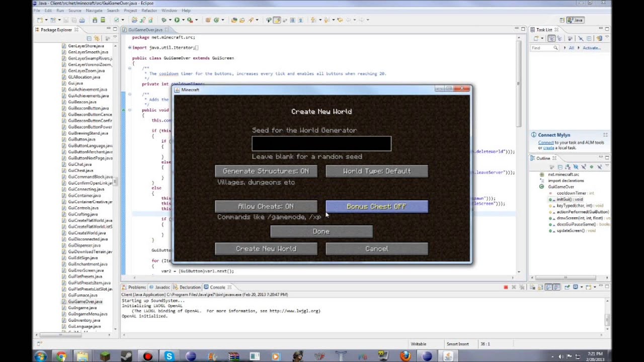Viewport: 644px width, 362px height.
Task: Open the File menu
Action: (37, 11)
